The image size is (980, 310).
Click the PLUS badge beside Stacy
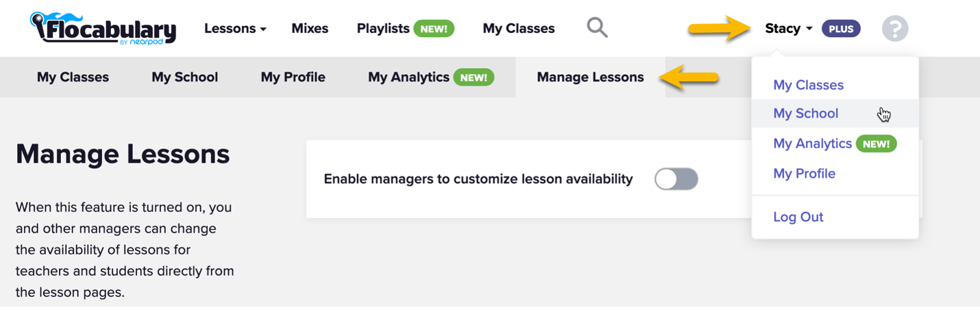click(841, 29)
